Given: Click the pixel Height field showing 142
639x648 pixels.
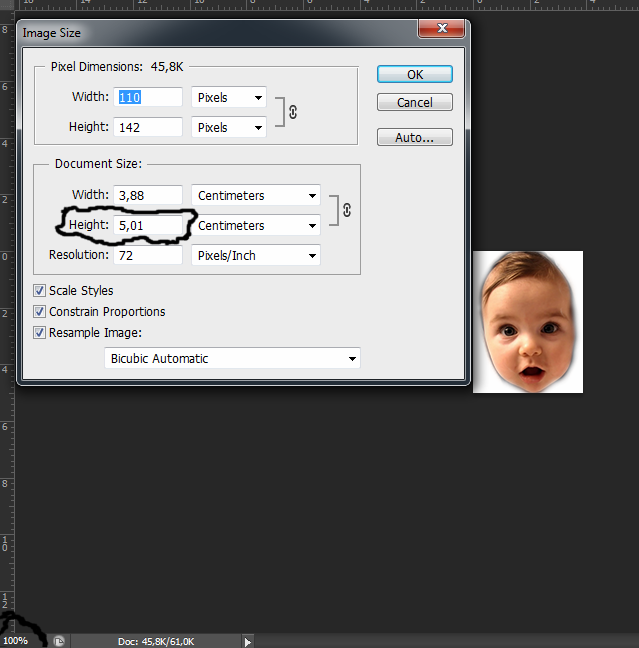Looking at the screenshot, I should [148, 127].
